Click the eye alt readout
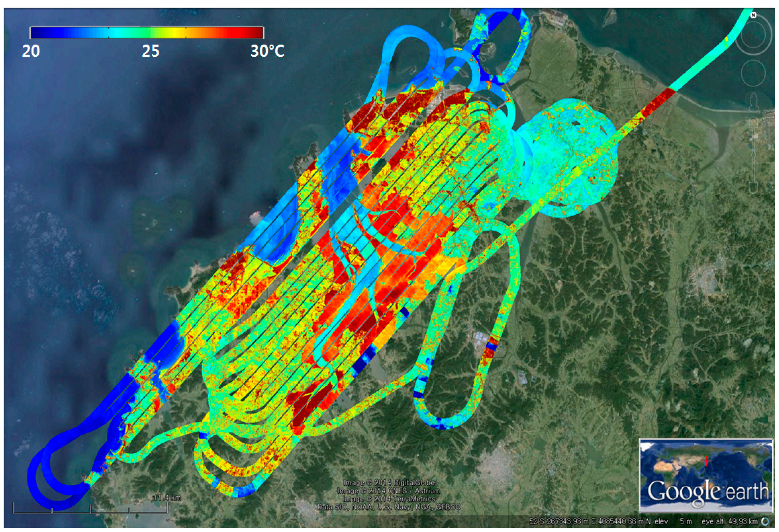 pyautogui.click(x=729, y=522)
